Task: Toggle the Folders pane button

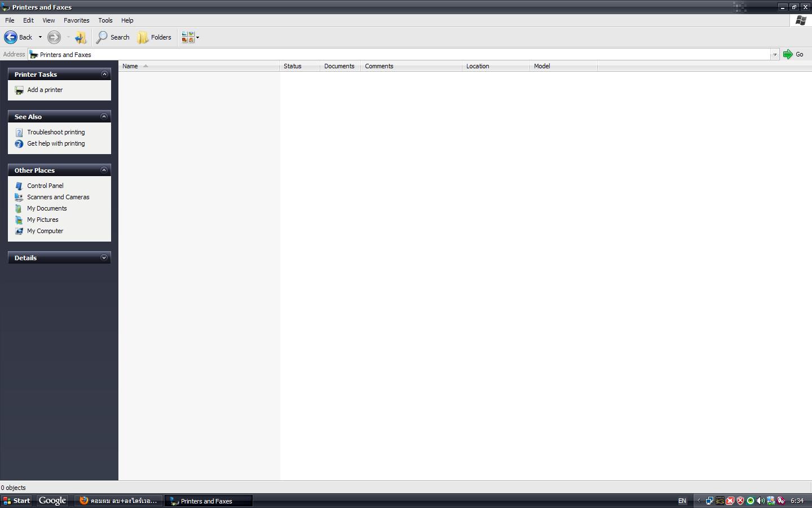Action: coord(155,37)
